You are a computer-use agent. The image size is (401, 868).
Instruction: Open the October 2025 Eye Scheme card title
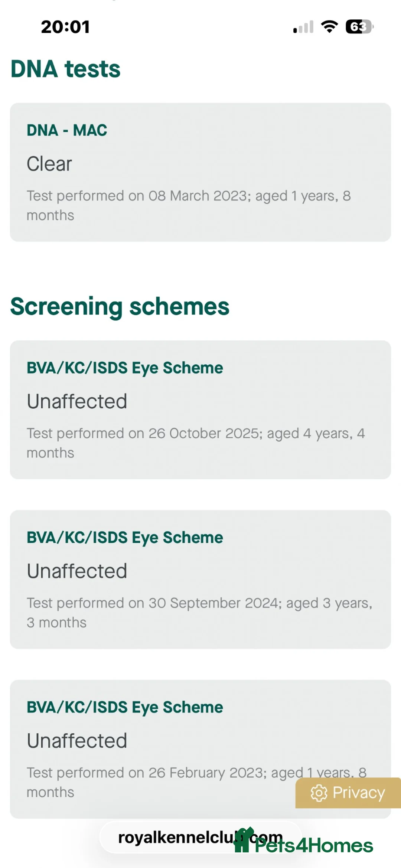[125, 368]
